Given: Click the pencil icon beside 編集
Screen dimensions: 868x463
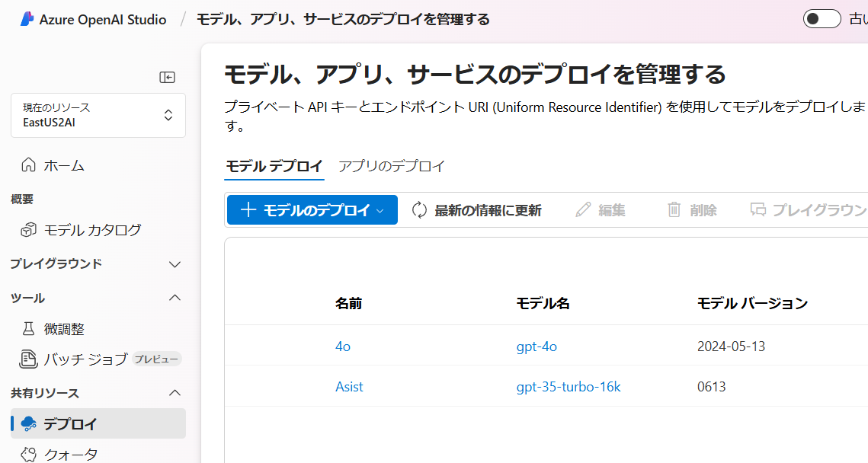Looking at the screenshot, I should (x=583, y=209).
